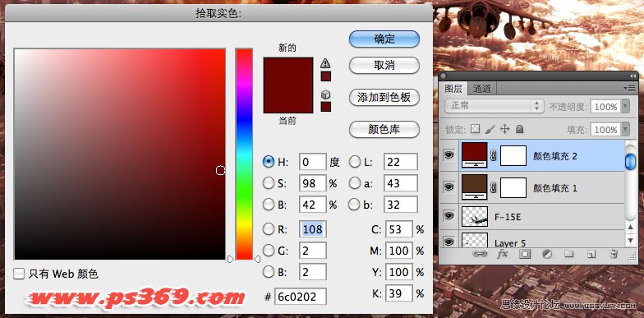
Task: Click the small swatch under gamut warning
Action: click(325, 76)
